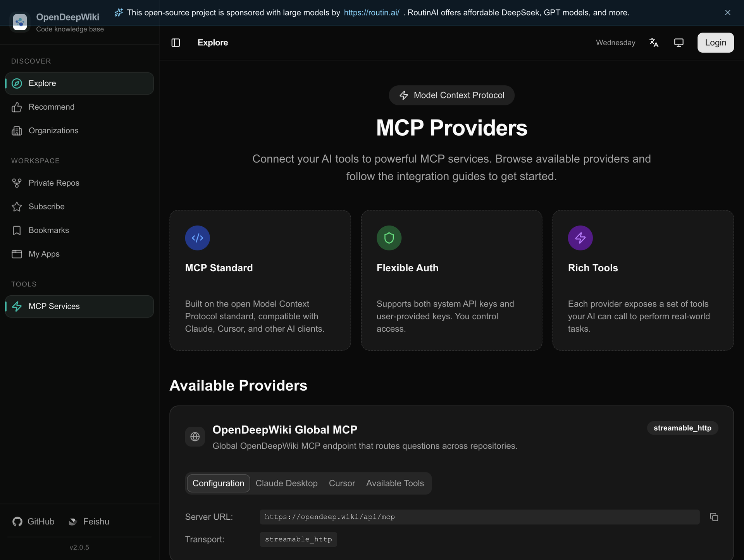744x560 pixels.
Task: Switch to the Claude Desktop tab
Action: (286, 483)
